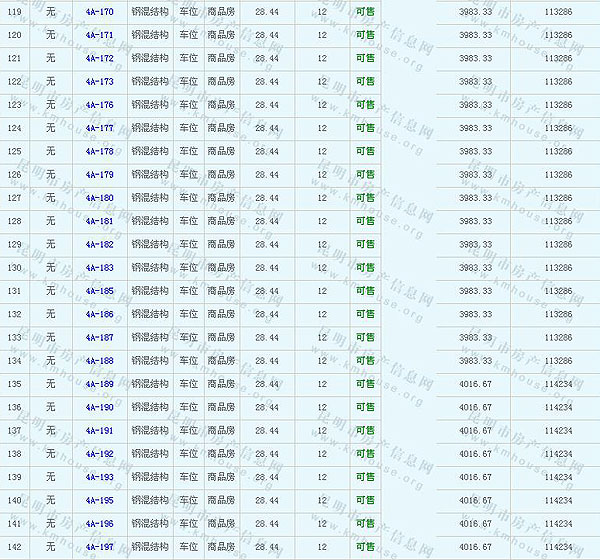The height and width of the screenshot is (560, 600).
Task: Select the 4A-176 link
Action: pos(99,105)
